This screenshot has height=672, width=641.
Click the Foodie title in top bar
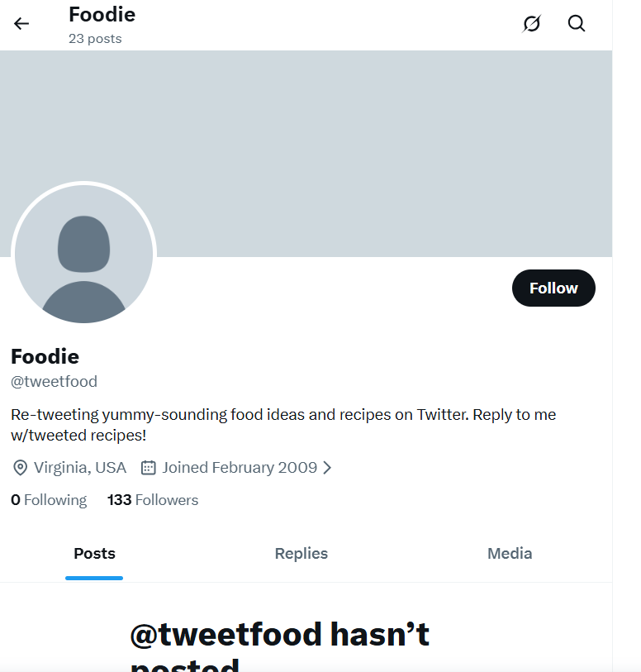(102, 14)
